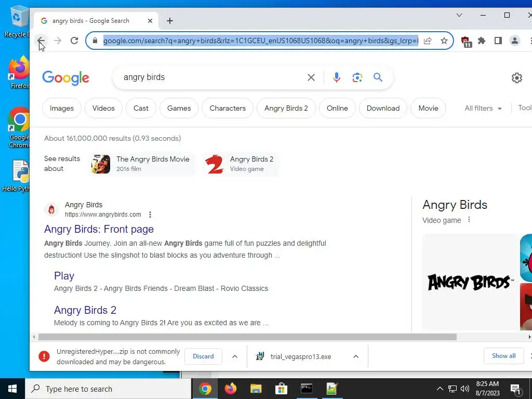The height and width of the screenshot is (399, 532).
Task: Click the URL in the address bar
Action: click(261, 41)
